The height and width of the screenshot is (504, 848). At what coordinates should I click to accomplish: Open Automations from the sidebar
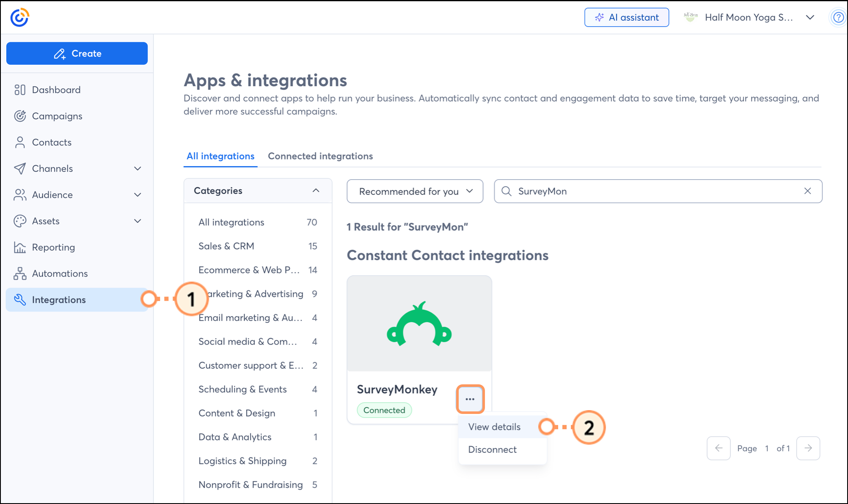60,274
